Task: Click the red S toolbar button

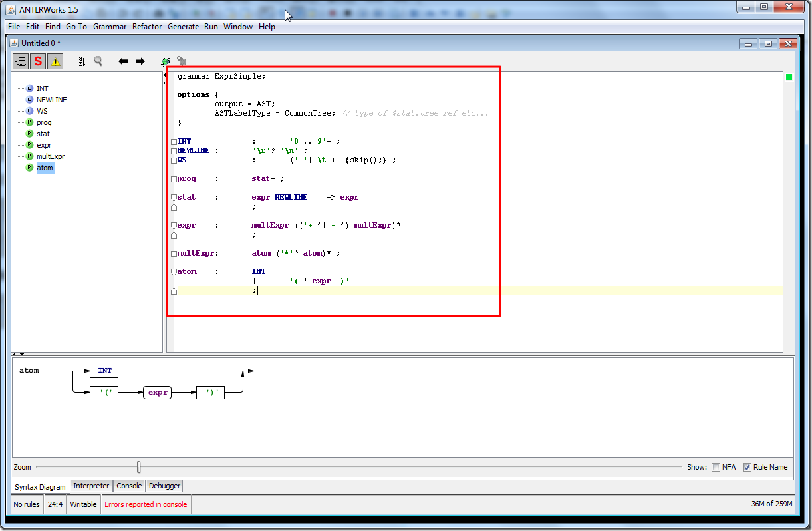Action: (38, 61)
